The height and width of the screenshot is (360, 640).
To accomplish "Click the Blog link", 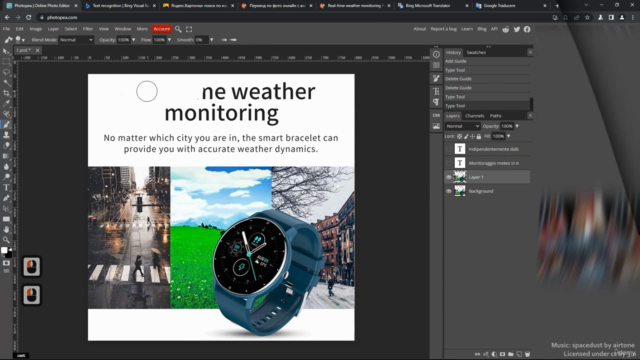I will click(482, 29).
